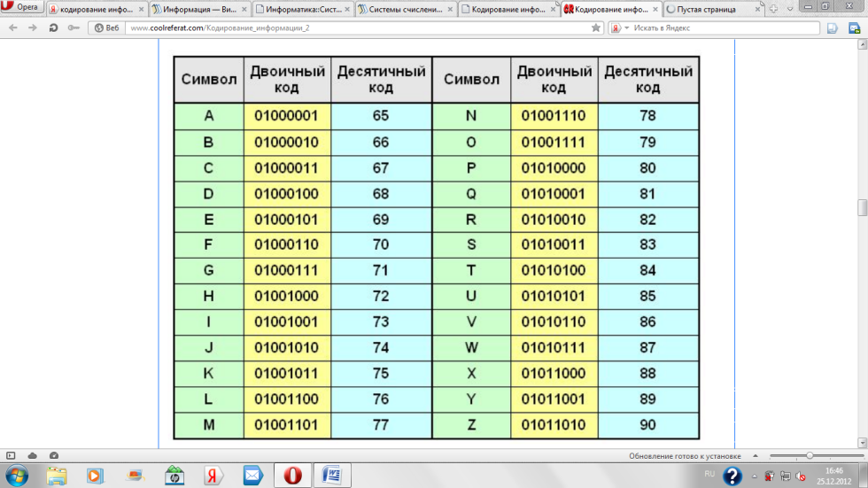The image size is (868, 488).
Task: Expand the closed tabs dropdown arrow
Action: point(789,9)
